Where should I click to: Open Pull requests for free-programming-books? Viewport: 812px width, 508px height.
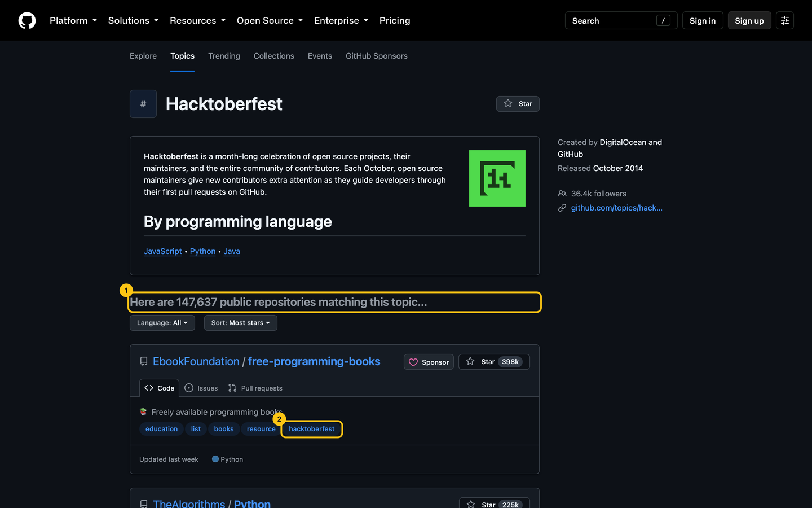coord(255,388)
